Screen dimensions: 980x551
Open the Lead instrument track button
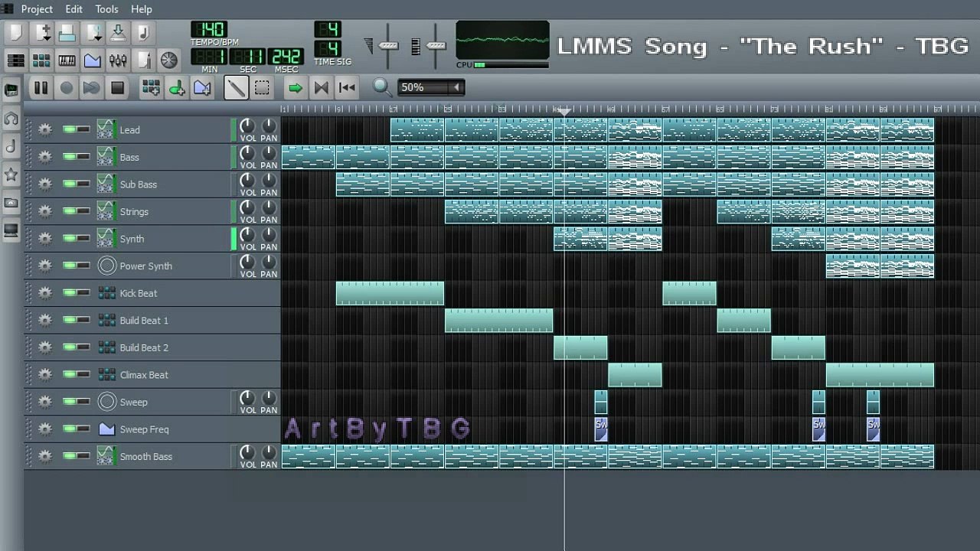click(x=163, y=130)
